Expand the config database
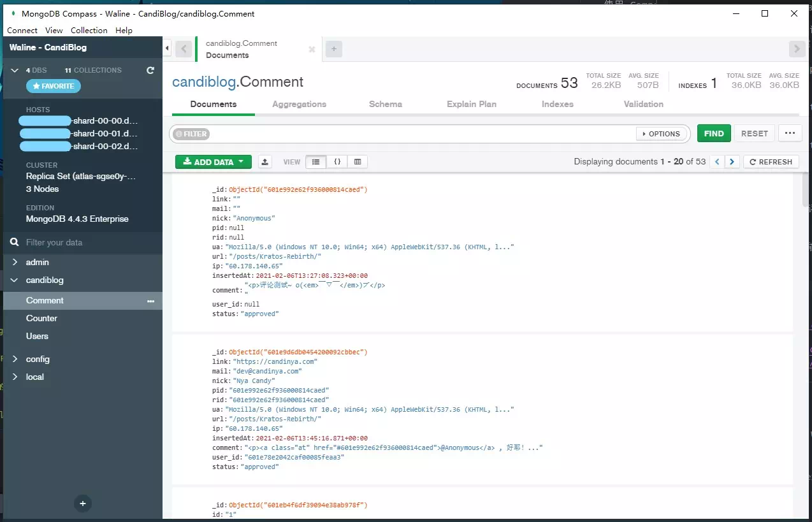812x522 pixels. tap(15, 359)
